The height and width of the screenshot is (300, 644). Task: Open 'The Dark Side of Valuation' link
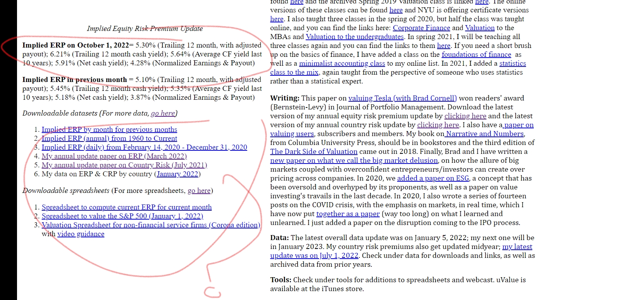(314, 152)
